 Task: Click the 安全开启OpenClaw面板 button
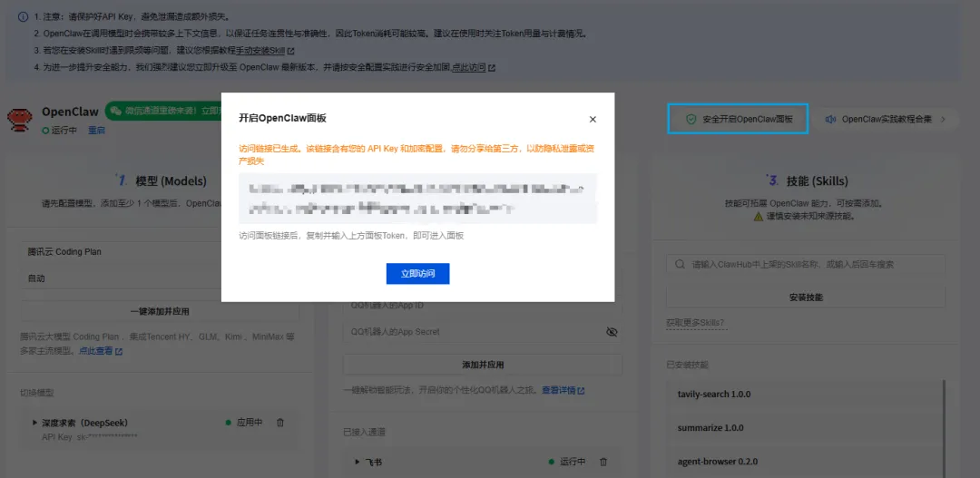738,119
